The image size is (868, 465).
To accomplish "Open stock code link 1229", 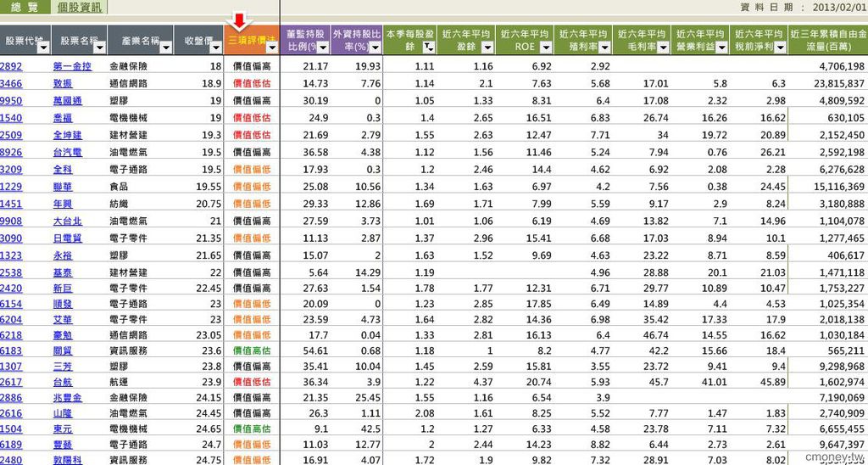I will click(11, 187).
